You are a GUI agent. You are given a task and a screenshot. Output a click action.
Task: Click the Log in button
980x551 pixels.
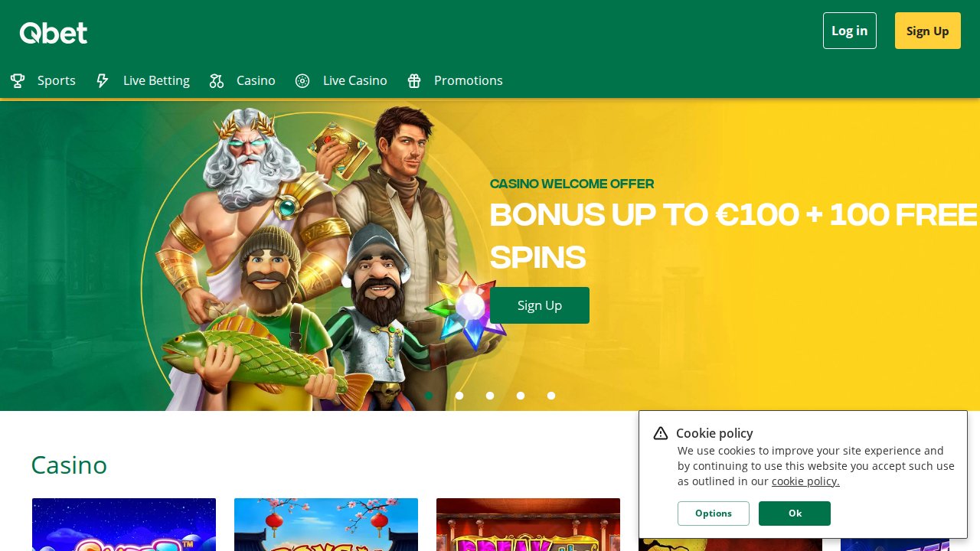(850, 31)
